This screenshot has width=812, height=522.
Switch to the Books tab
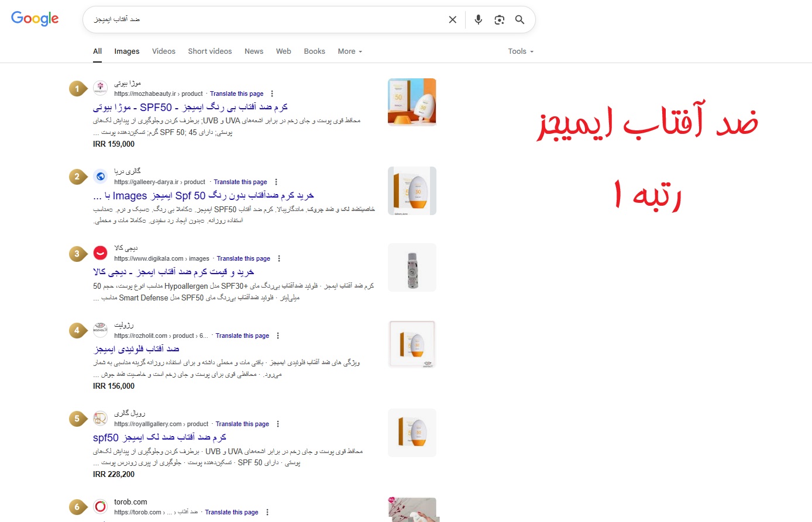point(315,51)
